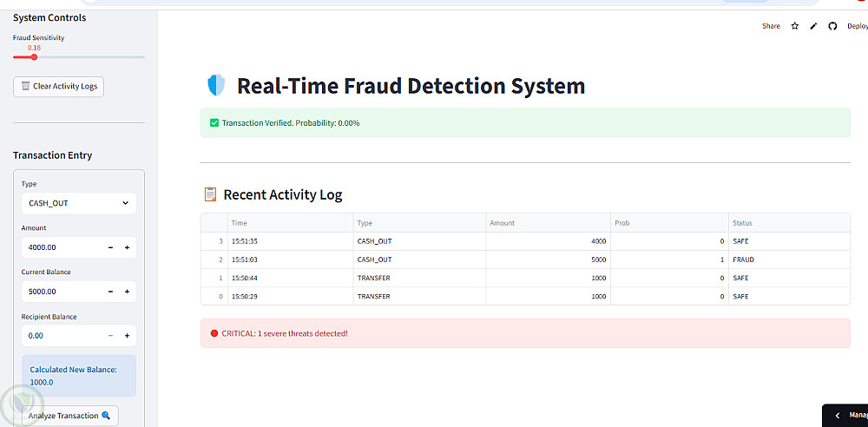Click the Deploy option at top right

coord(858,26)
